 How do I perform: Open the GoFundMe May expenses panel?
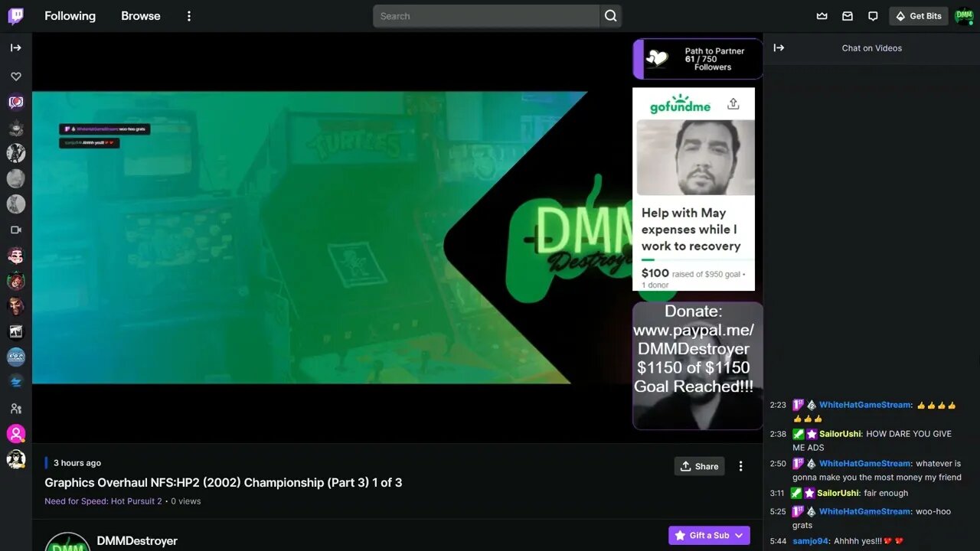[x=694, y=189]
